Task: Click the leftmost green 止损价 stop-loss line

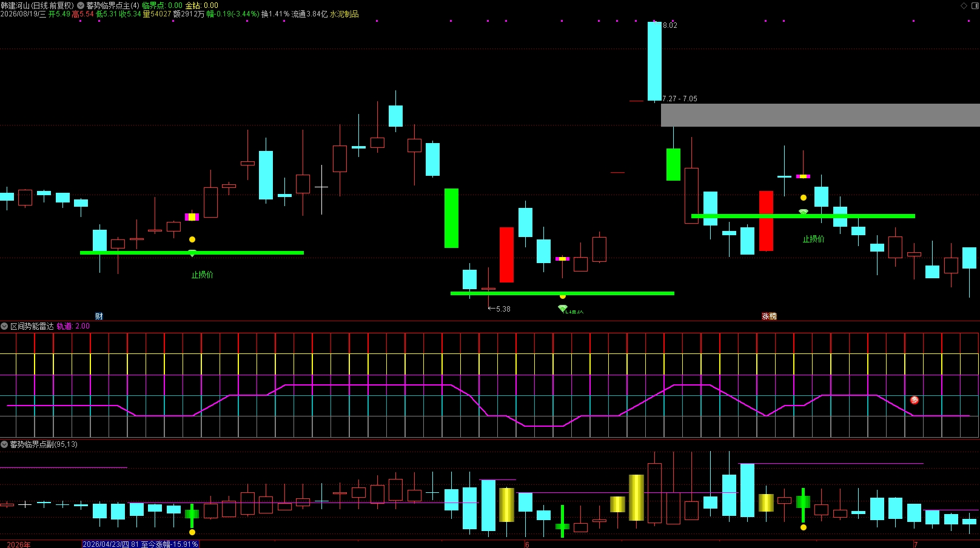Action: point(192,253)
